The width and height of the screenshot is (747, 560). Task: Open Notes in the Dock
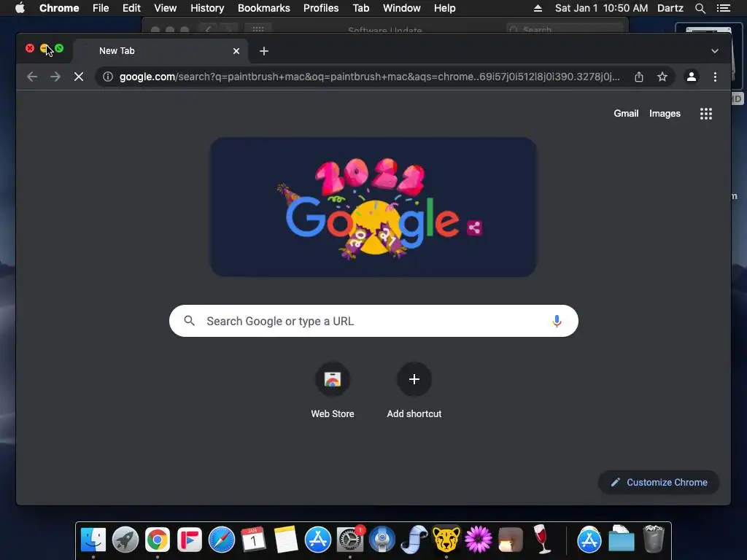[286, 540]
